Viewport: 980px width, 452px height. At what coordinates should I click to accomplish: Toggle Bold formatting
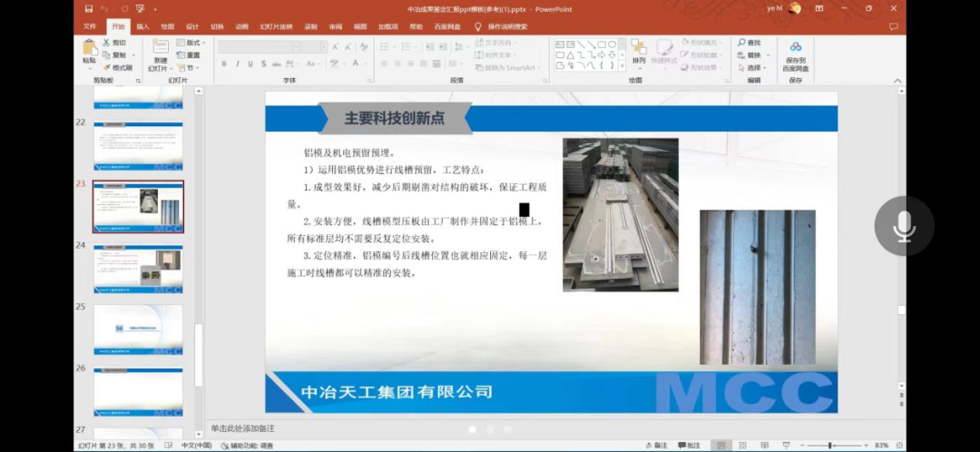(x=224, y=64)
